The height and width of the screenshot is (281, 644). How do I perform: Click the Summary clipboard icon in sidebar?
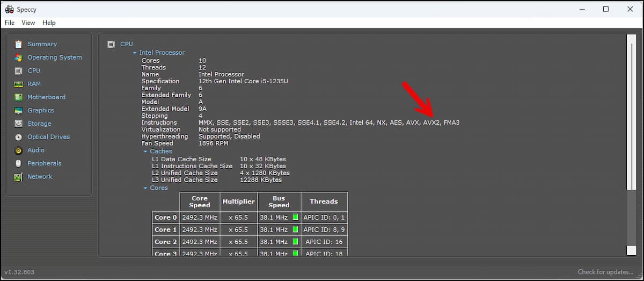18,44
